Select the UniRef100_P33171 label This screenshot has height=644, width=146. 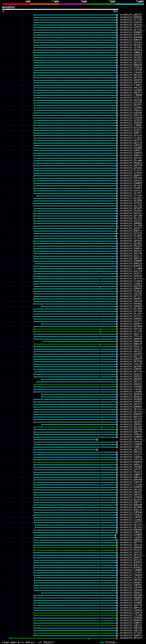(131, 98)
